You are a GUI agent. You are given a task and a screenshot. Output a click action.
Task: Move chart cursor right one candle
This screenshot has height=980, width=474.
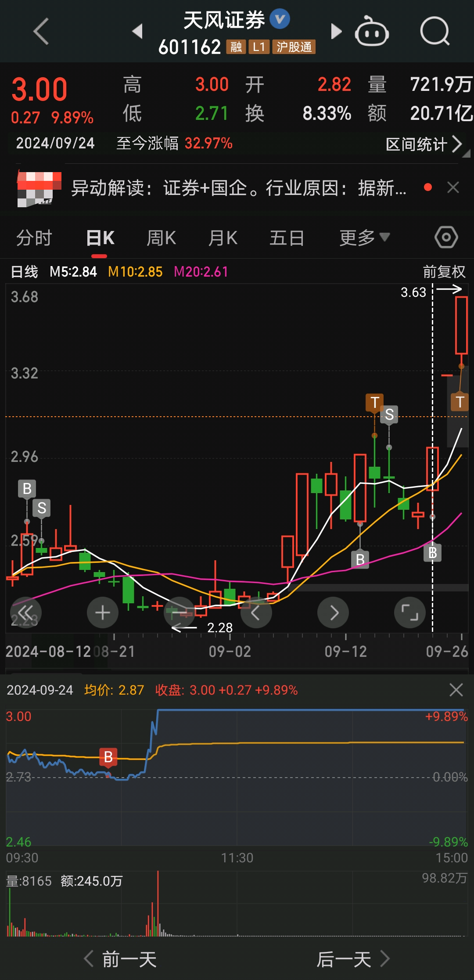333,612
